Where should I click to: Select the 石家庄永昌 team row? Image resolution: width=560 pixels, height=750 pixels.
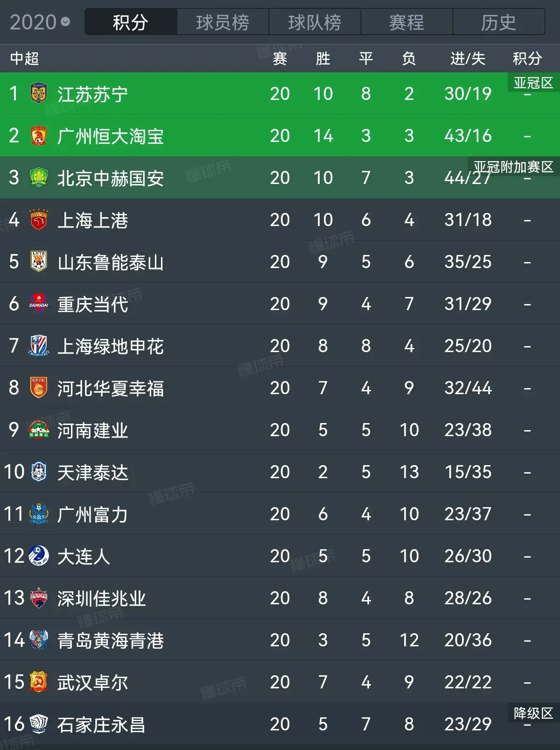[x=280, y=724]
